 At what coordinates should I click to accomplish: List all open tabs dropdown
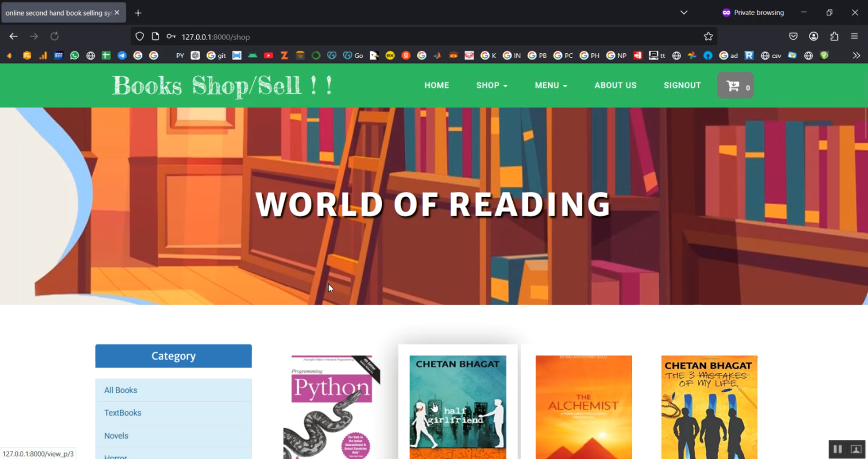click(x=683, y=13)
